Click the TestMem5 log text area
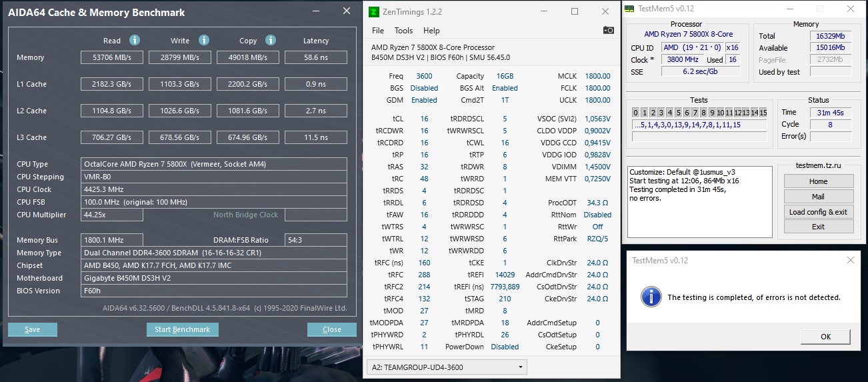This screenshot has height=382, width=868. (699, 202)
